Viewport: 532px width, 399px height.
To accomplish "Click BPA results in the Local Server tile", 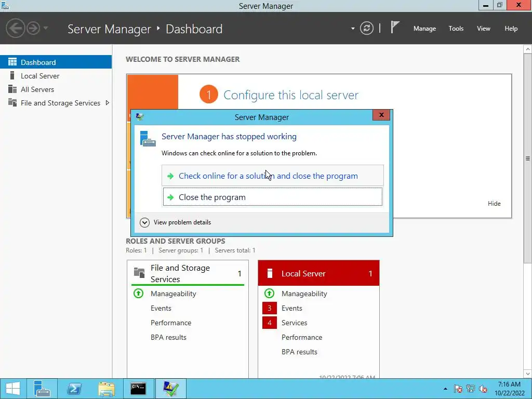I will pyautogui.click(x=300, y=352).
